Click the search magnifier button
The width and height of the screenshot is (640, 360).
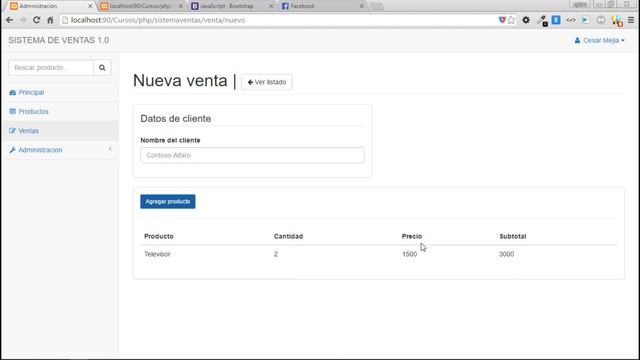[x=102, y=68]
